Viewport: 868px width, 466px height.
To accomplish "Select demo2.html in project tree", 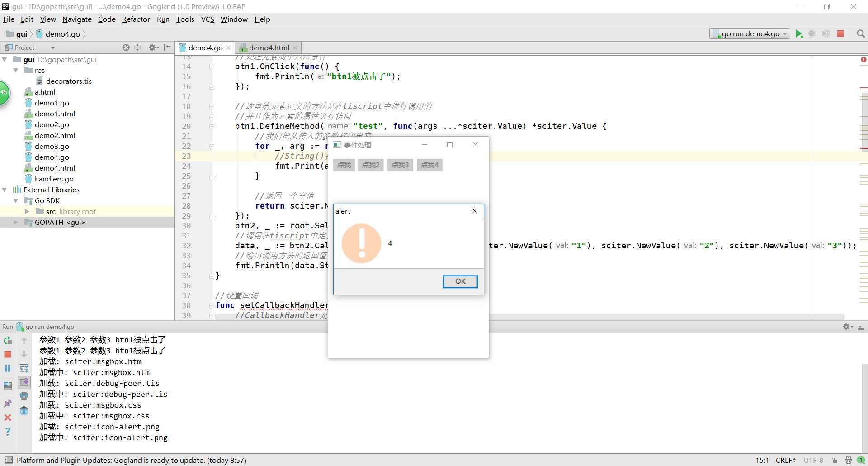I will (55, 135).
